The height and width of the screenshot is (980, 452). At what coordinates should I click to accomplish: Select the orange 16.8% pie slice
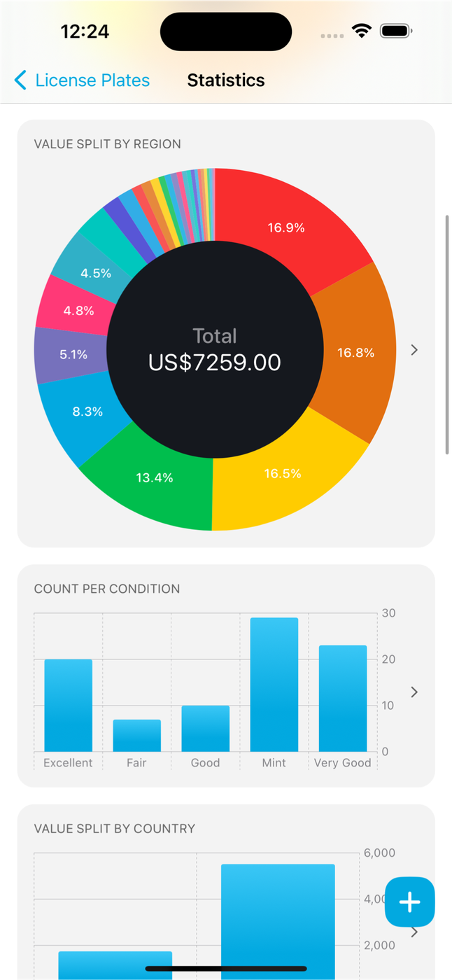pyautogui.click(x=355, y=352)
